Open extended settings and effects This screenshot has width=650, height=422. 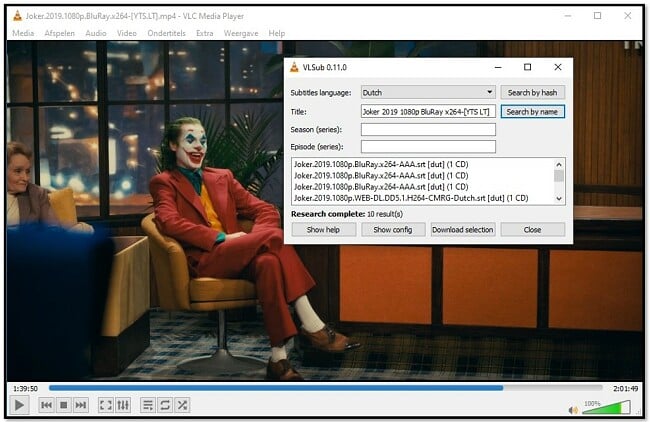tap(123, 405)
